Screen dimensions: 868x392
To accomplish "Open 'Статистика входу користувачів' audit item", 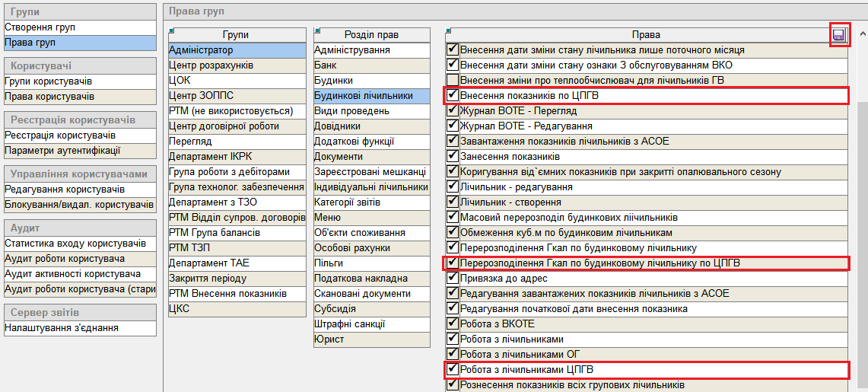I will coord(75,244).
